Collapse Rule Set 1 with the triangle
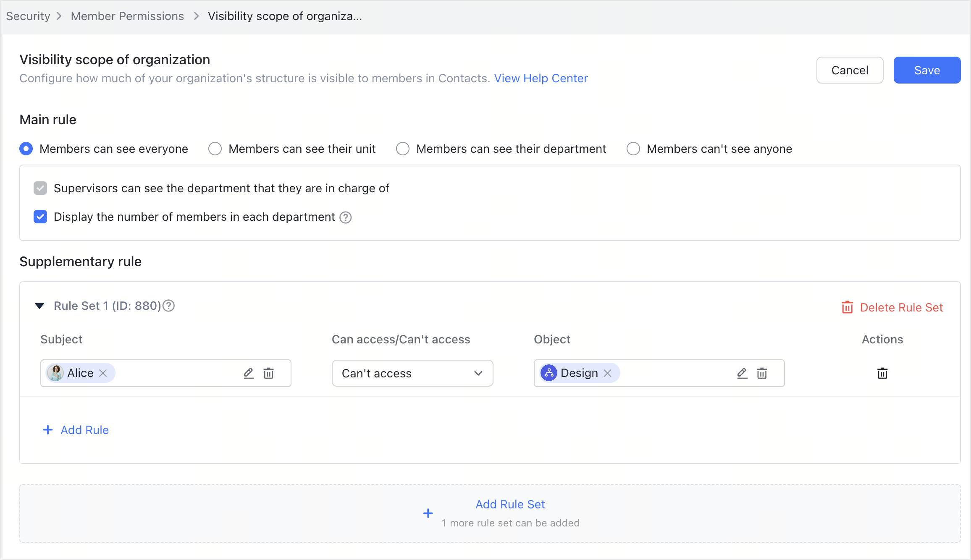 [39, 306]
